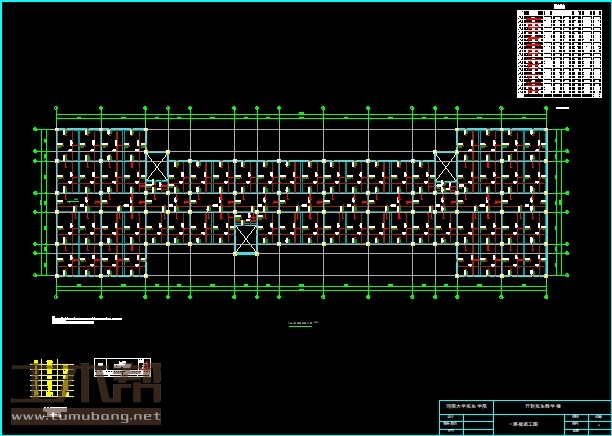Image resolution: width=612 pixels, height=436 pixels.
Task: Click the left crossed-square stairwell symbol
Action: pos(157,166)
